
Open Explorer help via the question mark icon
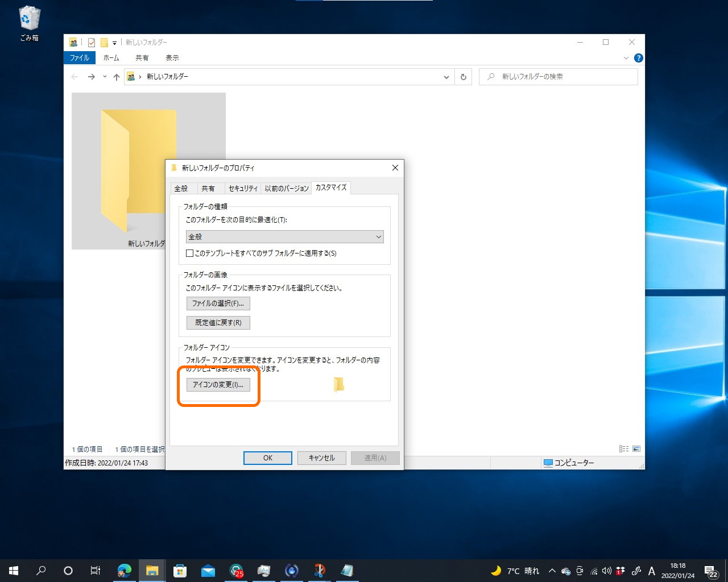point(638,57)
